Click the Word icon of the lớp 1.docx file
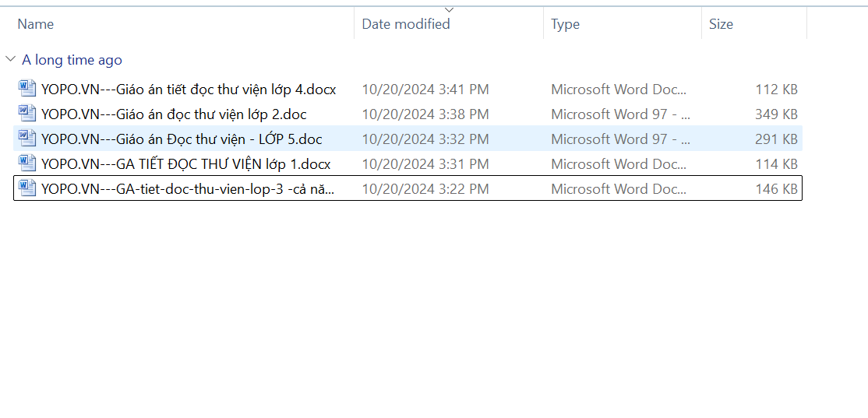This screenshot has height=418, width=868. [x=27, y=163]
